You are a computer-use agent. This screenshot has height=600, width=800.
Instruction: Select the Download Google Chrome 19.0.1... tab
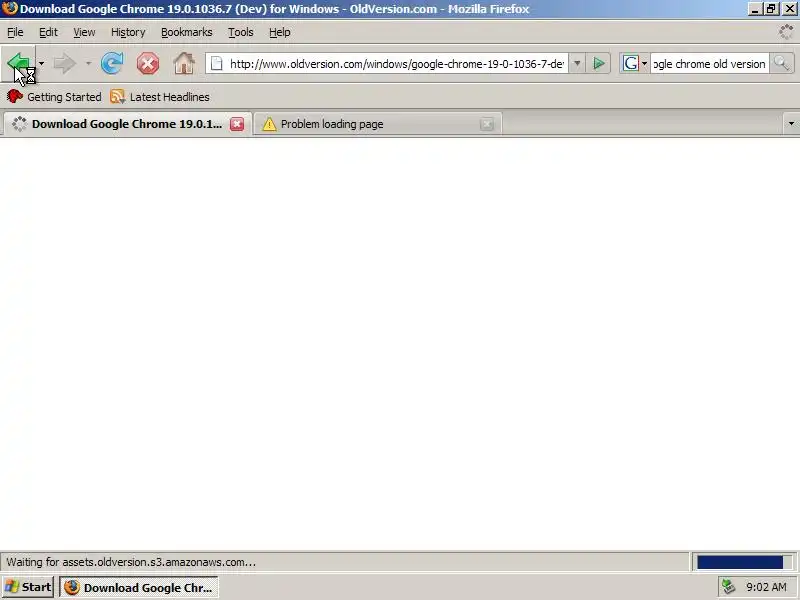[x=128, y=124]
